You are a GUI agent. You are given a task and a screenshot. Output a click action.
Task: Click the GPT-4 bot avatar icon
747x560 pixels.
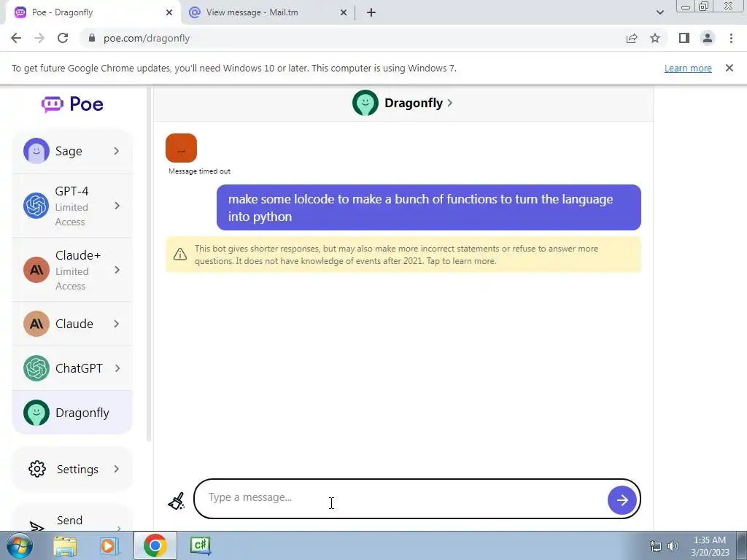tap(36, 206)
